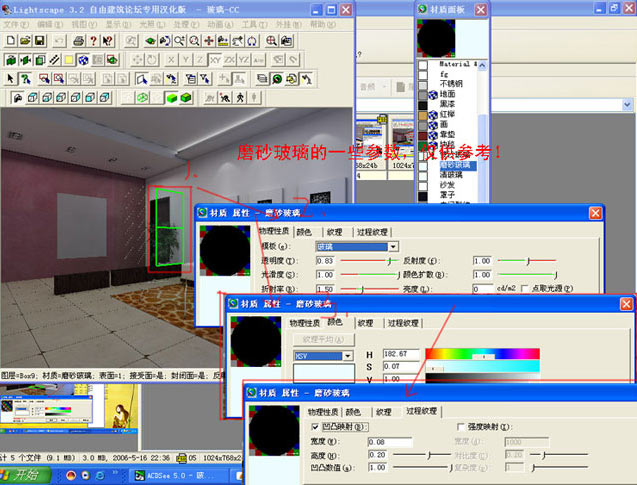Open the 视图 View menu
637x485 pixels.
[84, 24]
